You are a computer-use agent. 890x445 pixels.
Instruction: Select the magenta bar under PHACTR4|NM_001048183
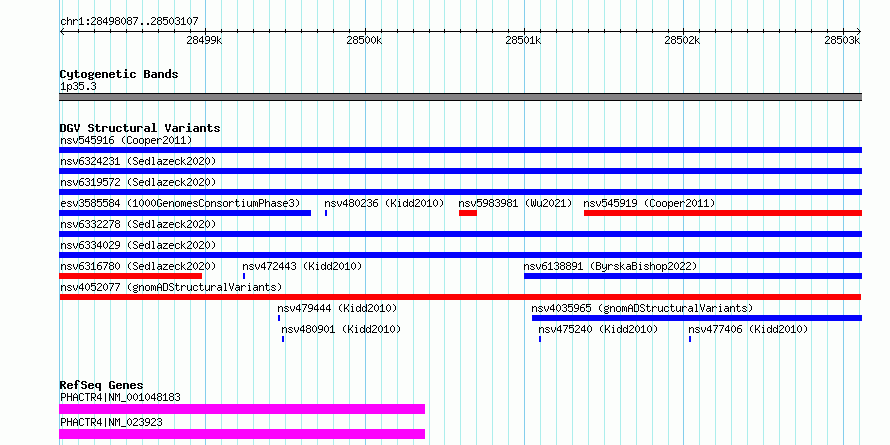click(x=242, y=409)
